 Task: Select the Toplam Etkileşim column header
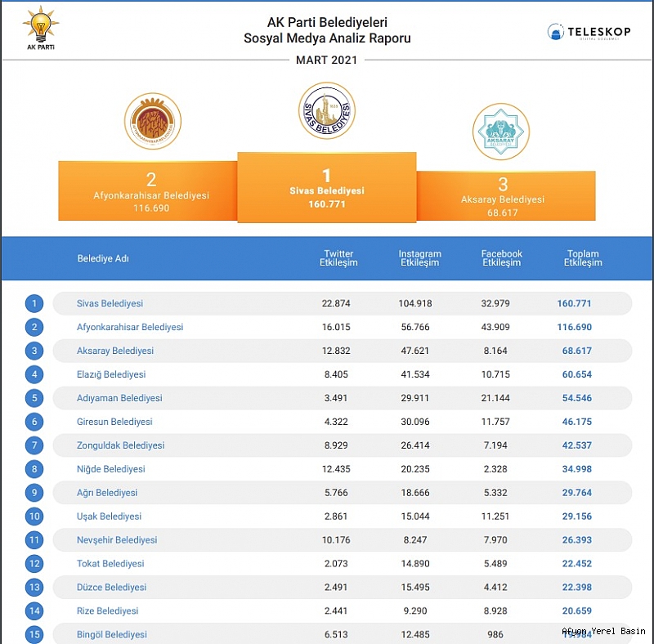(x=583, y=258)
